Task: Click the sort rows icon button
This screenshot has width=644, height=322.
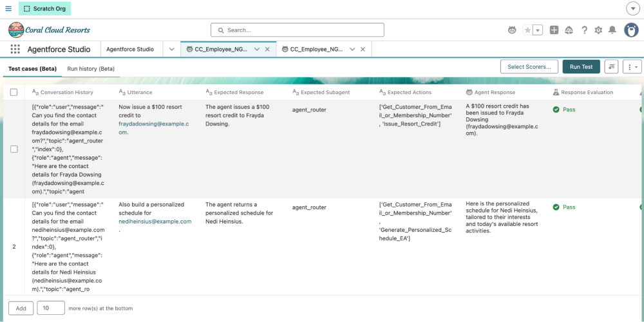Action: point(612,66)
